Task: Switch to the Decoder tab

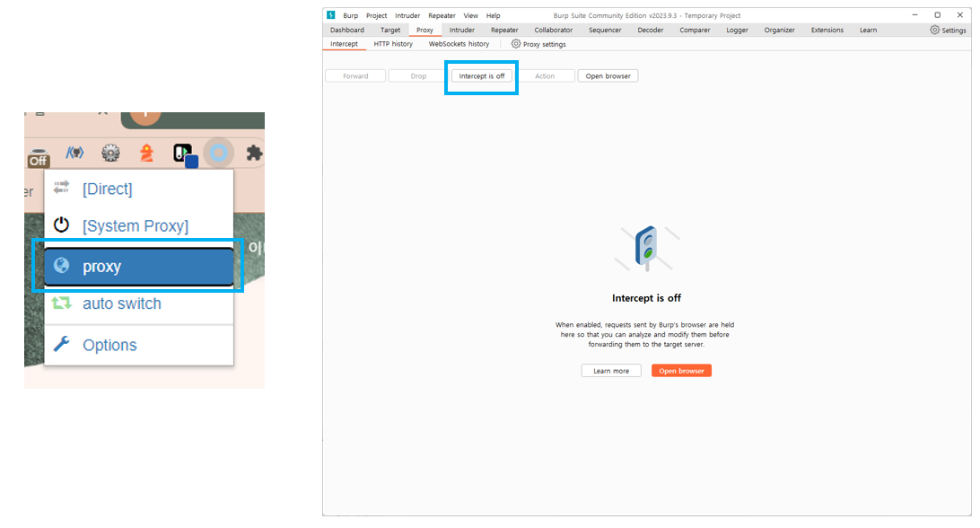Action: click(x=650, y=30)
